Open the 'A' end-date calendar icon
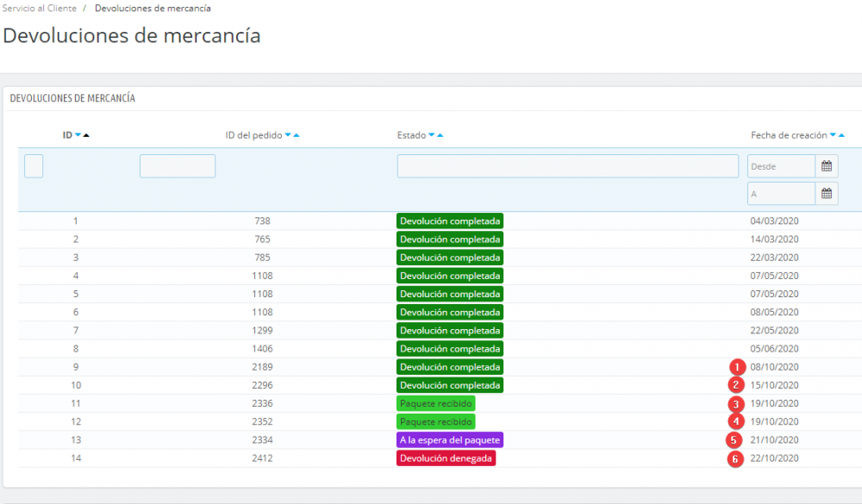This screenshot has width=862, height=504. tap(827, 194)
